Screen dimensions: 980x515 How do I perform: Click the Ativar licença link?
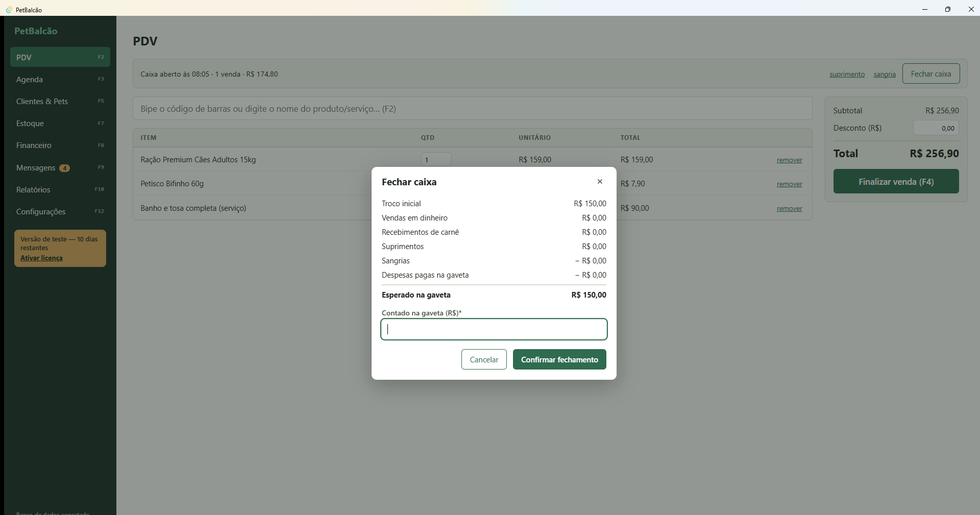click(x=41, y=258)
